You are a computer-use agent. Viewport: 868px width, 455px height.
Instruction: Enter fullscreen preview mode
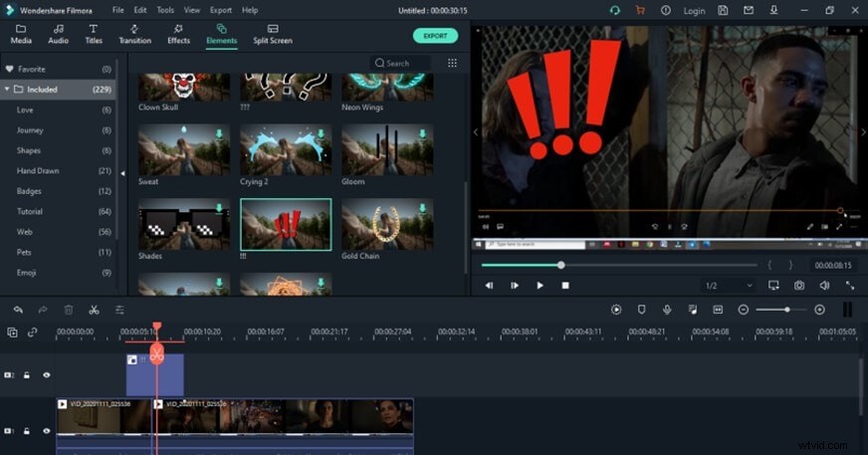(849, 285)
